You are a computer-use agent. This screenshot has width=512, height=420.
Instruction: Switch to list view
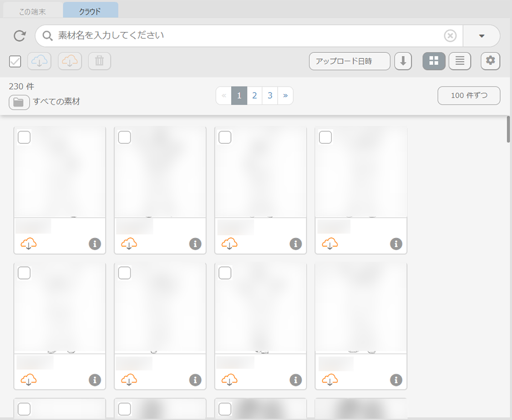(460, 61)
